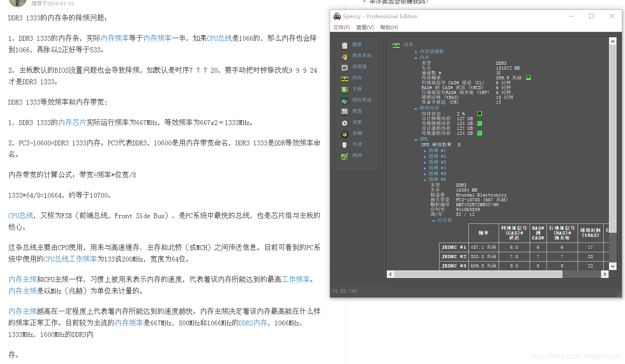Open the CPU总线工作频率 link in the article
This screenshot has width=625, height=364.
[70, 259]
